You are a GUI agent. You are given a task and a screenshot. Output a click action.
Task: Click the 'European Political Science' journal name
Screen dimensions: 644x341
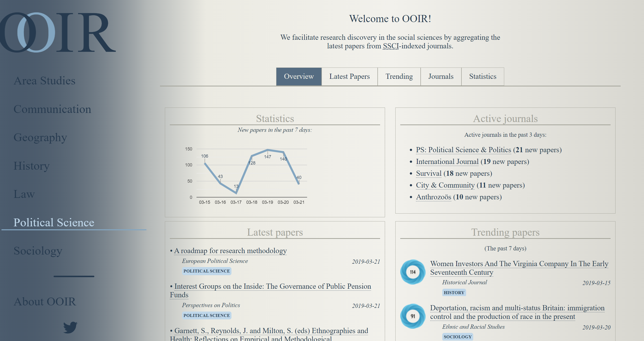tap(215, 261)
